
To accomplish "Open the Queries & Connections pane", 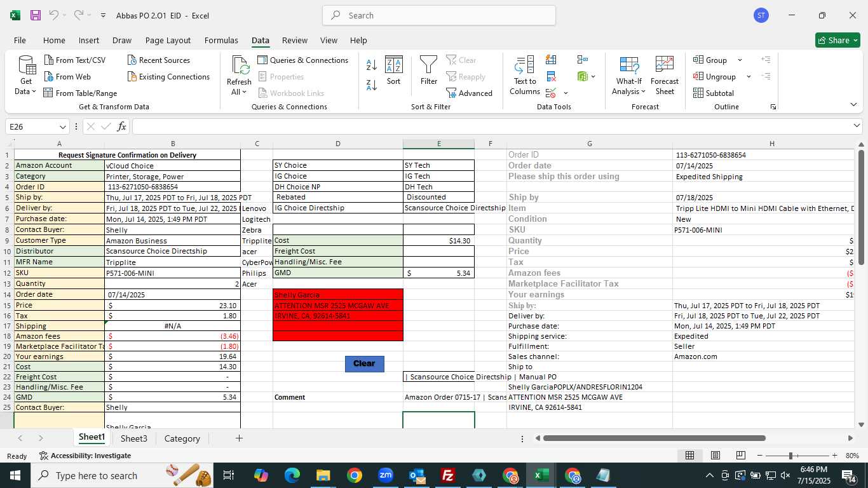I will tap(303, 60).
